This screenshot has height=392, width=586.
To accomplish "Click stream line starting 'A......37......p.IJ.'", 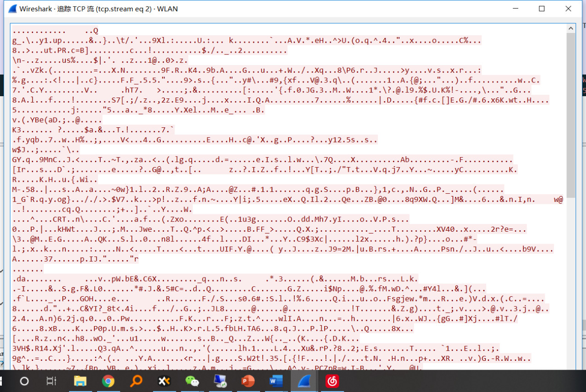I will tap(76, 259).
